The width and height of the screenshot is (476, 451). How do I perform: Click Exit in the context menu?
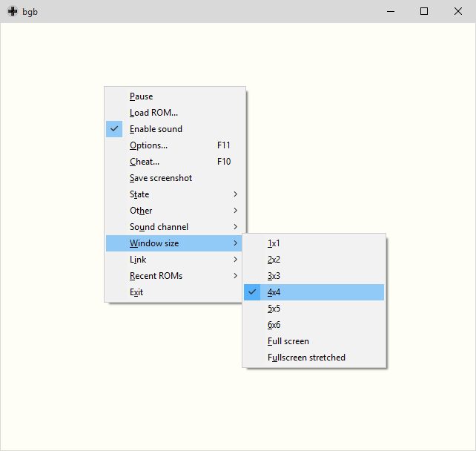(136, 292)
